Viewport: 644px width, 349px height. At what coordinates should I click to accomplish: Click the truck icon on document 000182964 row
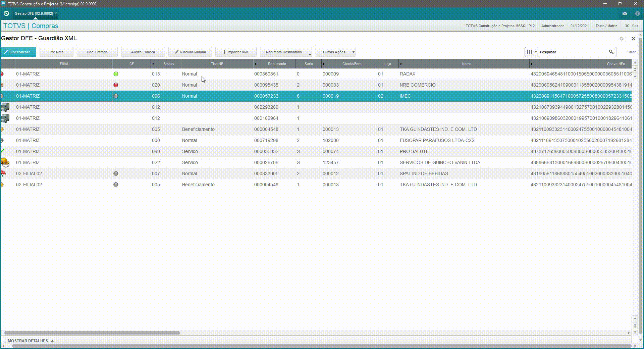click(5, 118)
